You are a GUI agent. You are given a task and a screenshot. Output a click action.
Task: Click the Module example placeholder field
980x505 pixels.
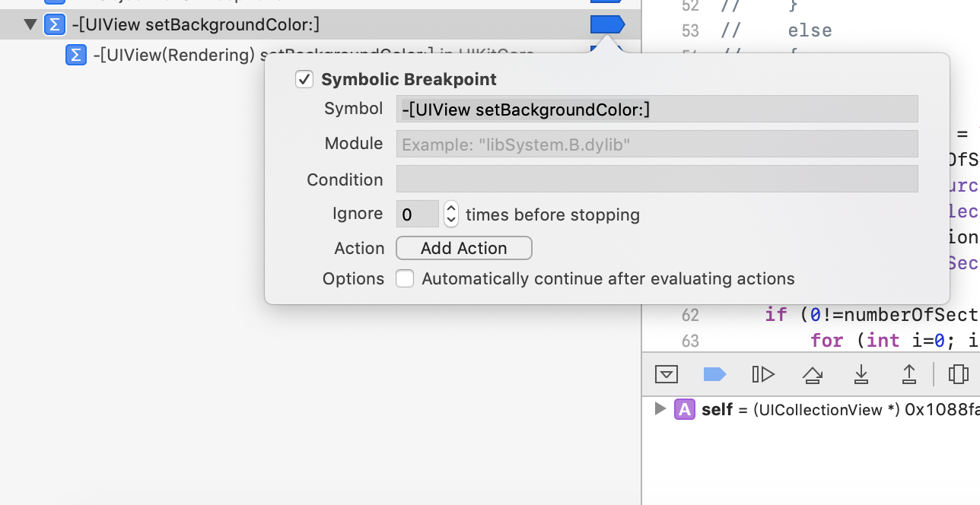tap(657, 144)
